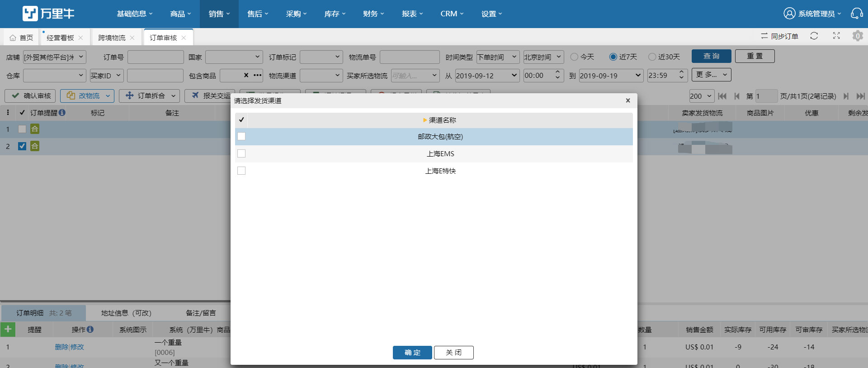Click the system administrator avatar icon

pos(789,14)
